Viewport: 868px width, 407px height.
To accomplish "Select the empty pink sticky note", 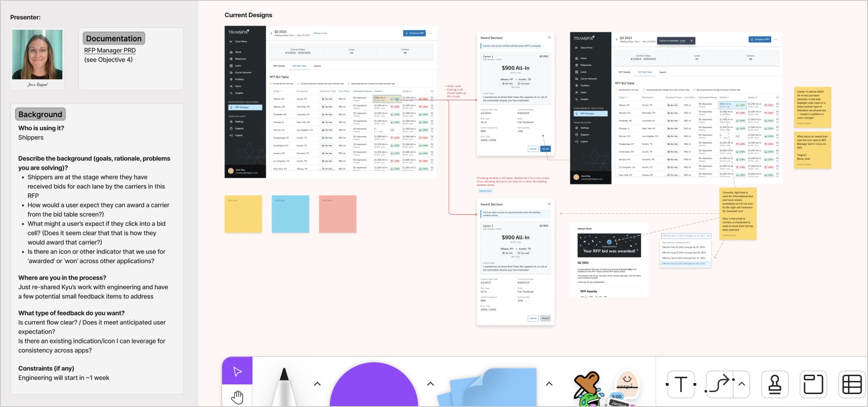I will click(338, 214).
